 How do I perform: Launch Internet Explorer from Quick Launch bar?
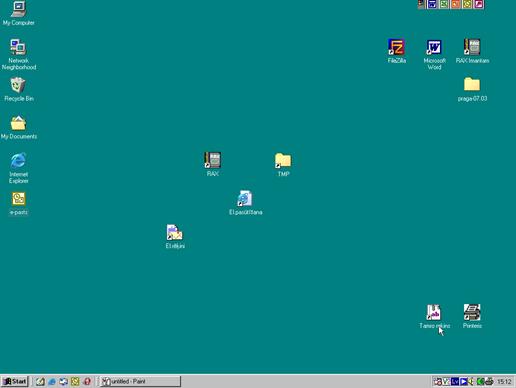click(52, 382)
